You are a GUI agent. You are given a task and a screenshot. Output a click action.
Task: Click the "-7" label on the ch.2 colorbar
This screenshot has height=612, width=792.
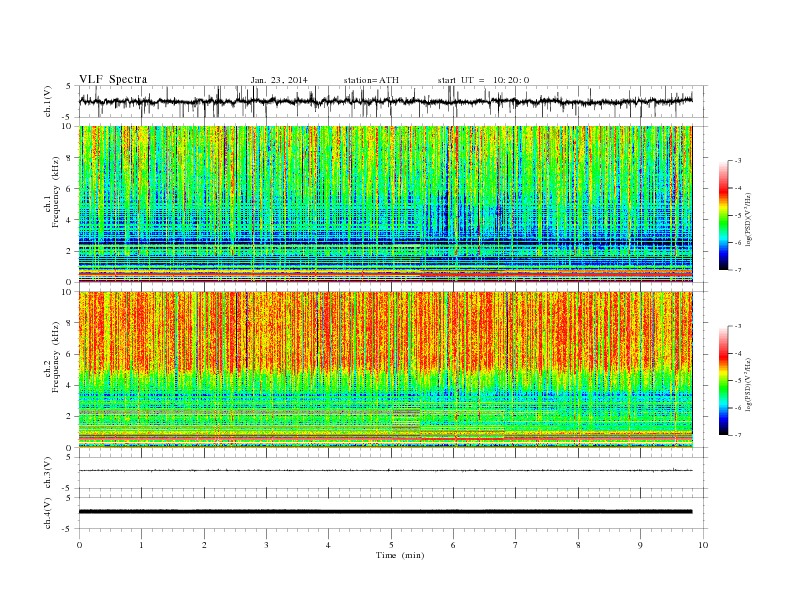point(737,435)
